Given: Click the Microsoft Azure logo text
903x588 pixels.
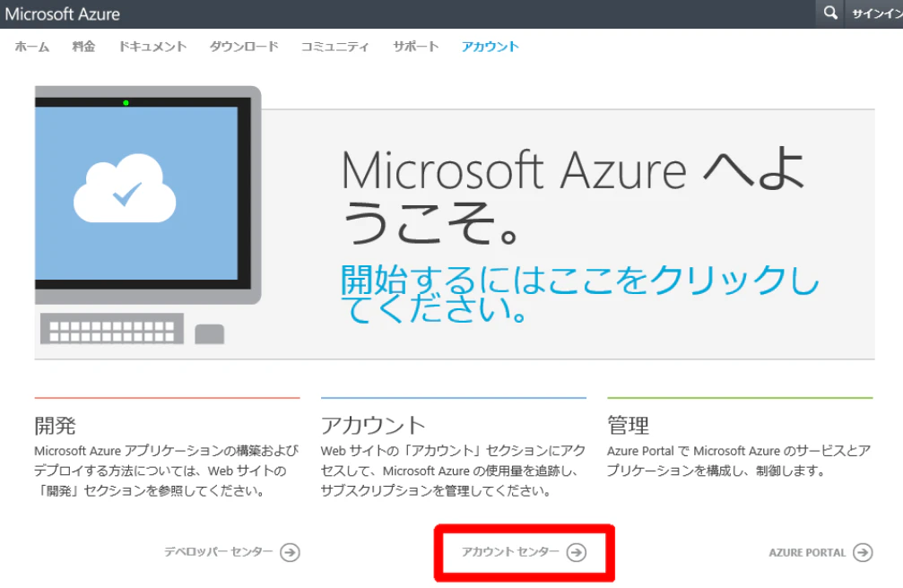Looking at the screenshot, I should (x=62, y=13).
